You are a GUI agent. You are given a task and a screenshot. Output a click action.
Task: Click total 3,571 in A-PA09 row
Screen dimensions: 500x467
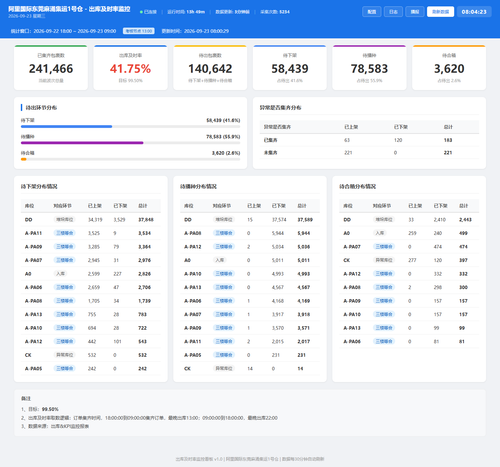click(x=304, y=328)
